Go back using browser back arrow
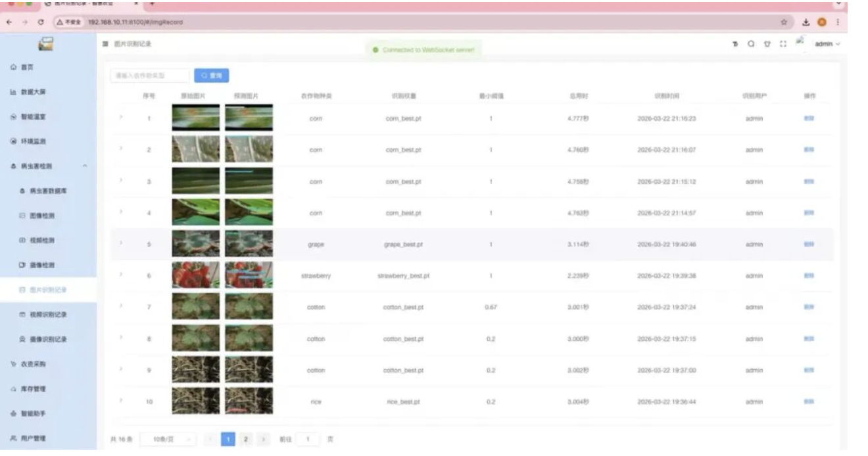Image resolution: width=868 pixels, height=456 pixels. [x=9, y=22]
